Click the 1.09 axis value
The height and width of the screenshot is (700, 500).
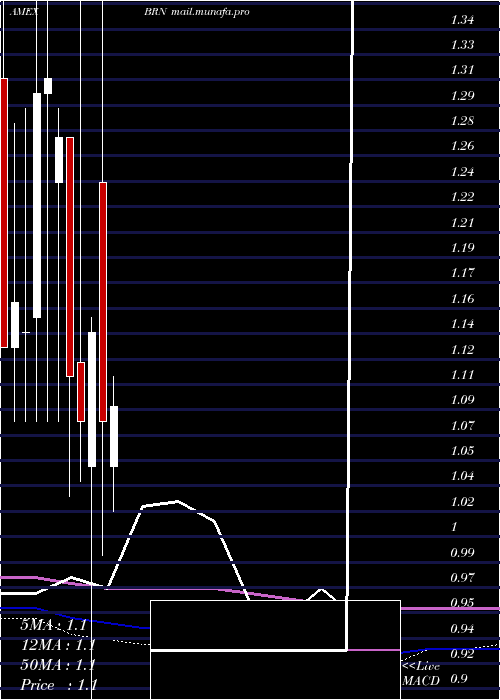pyautogui.click(x=462, y=400)
